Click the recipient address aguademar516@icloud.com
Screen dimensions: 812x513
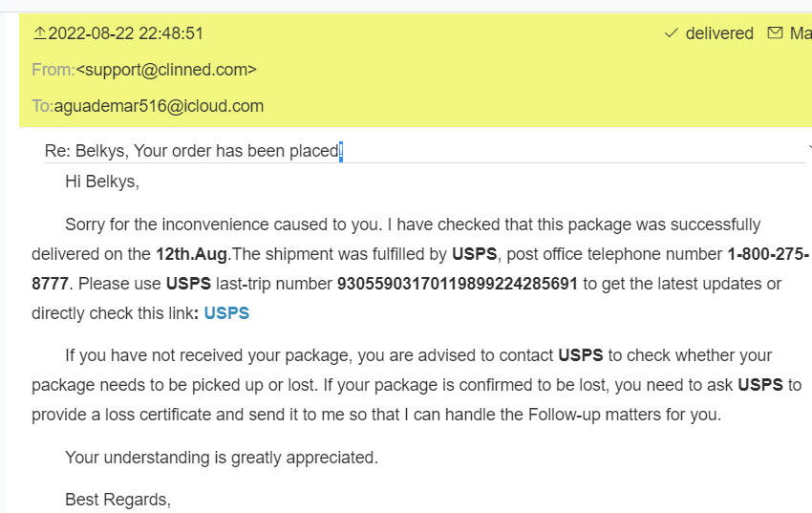tap(159, 106)
